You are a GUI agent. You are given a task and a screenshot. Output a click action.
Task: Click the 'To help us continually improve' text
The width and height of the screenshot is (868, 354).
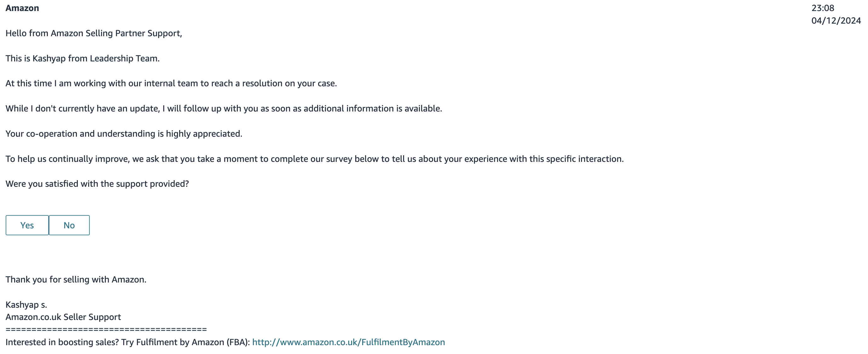tap(67, 159)
